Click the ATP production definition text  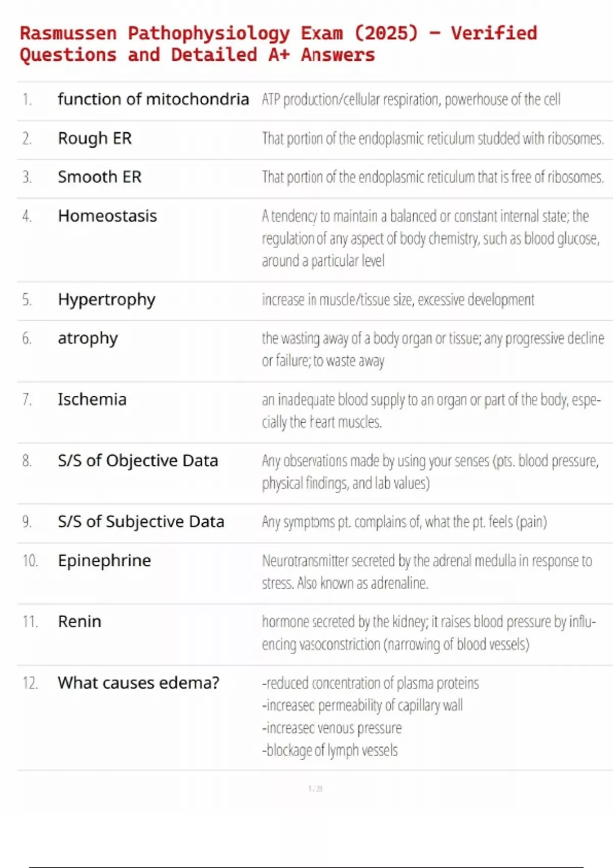click(411, 99)
